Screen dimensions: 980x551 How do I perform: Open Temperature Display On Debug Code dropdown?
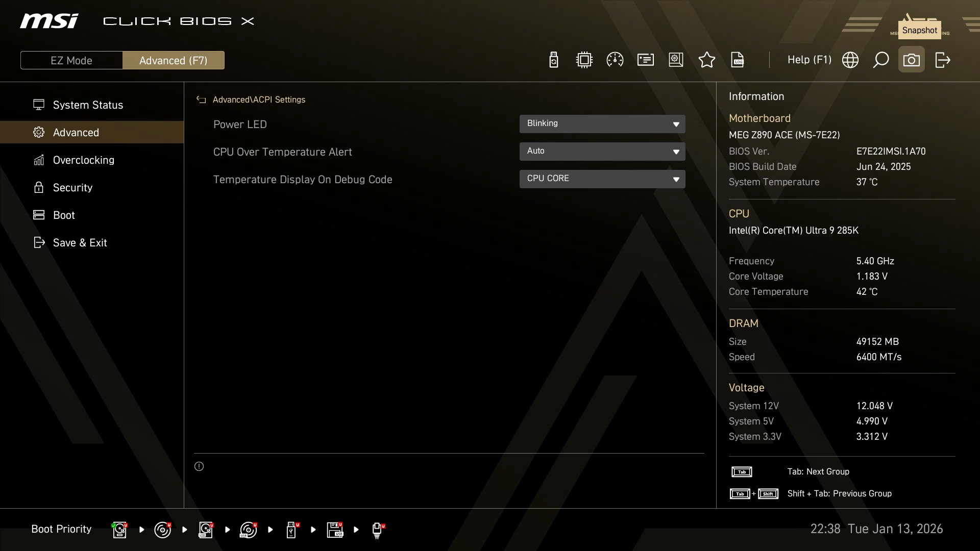coord(602,179)
